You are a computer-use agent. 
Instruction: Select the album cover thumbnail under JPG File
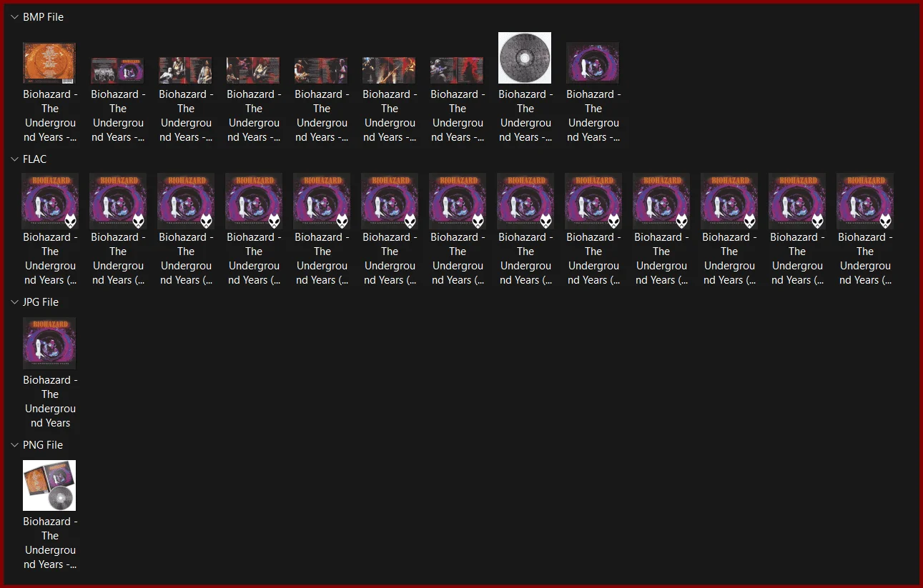click(x=49, y=343)
